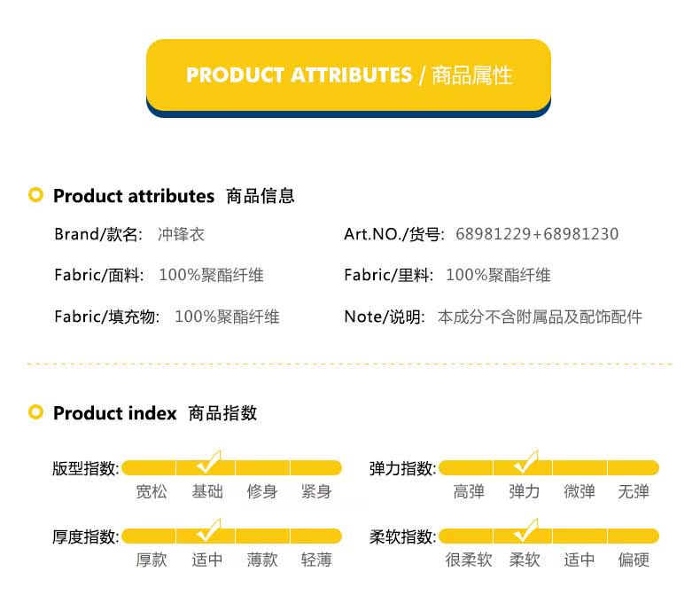Click the checkmark on the 柔软指数 bar
The image size is (700, 603).
(x=526, y=529)
